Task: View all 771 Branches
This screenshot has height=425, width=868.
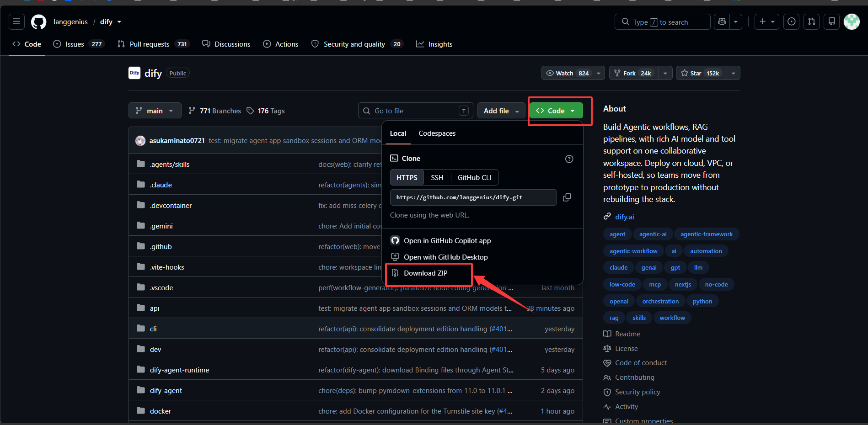Action: pos(214,111)
